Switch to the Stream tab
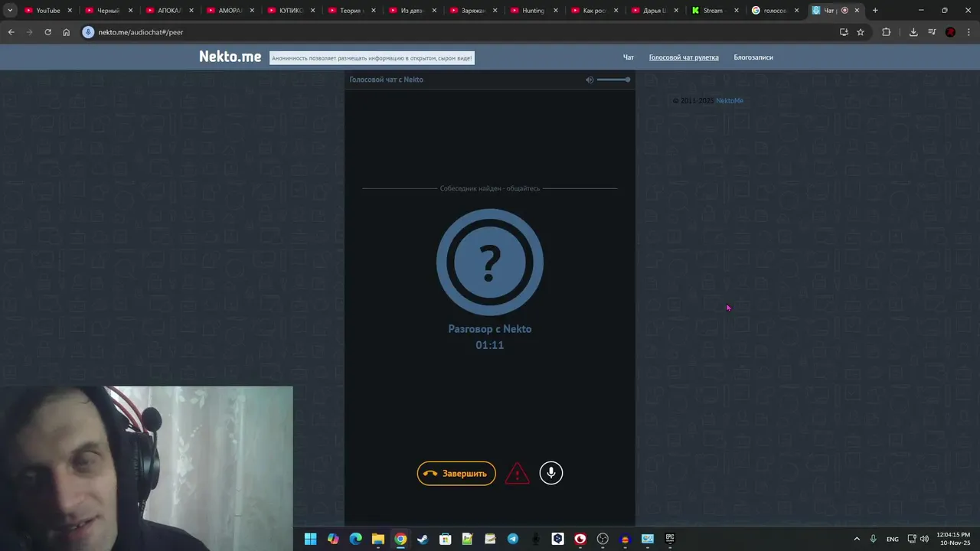 coord(713,11)
